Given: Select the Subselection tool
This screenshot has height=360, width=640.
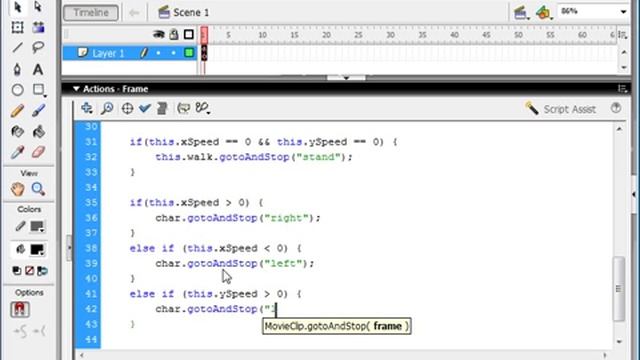Looking at the screenshot, I should (x=38, y=7).
